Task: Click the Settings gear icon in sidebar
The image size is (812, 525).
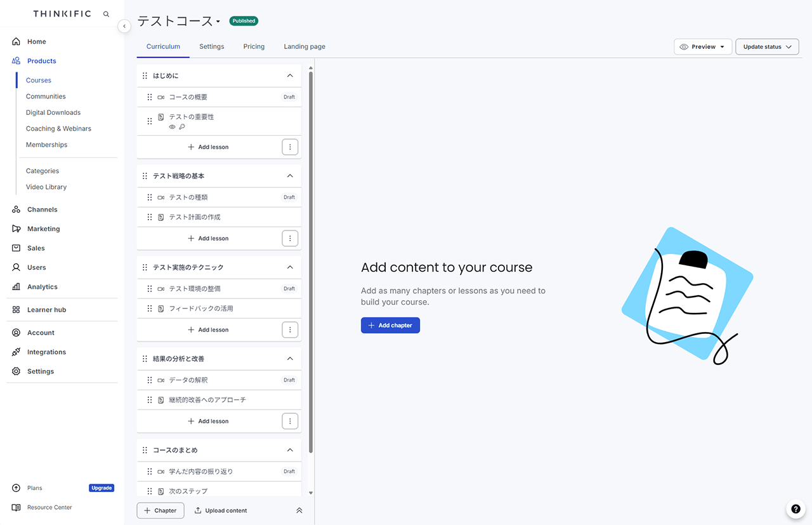Action: (x=16, y=371)
